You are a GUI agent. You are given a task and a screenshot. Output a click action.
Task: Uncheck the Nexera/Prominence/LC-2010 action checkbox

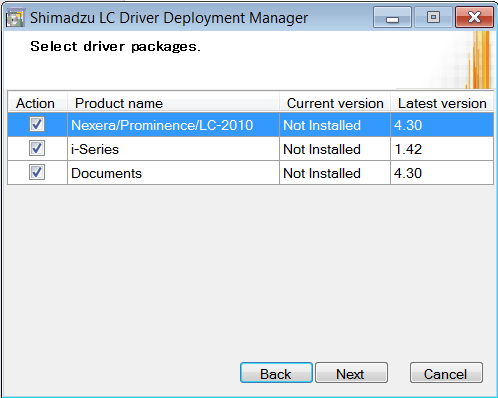[37, 124]
